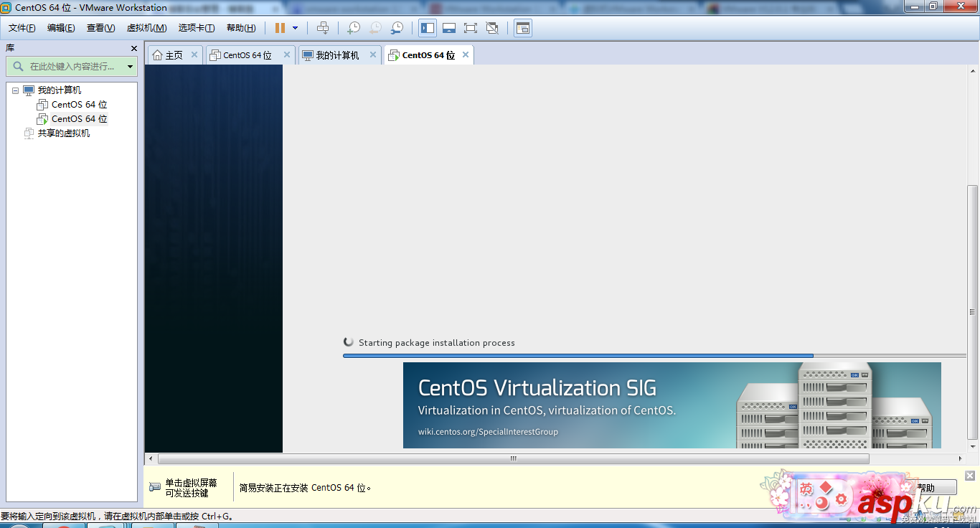
Task: Open the power options dropdown arrow
Action: tap(295, 28)
